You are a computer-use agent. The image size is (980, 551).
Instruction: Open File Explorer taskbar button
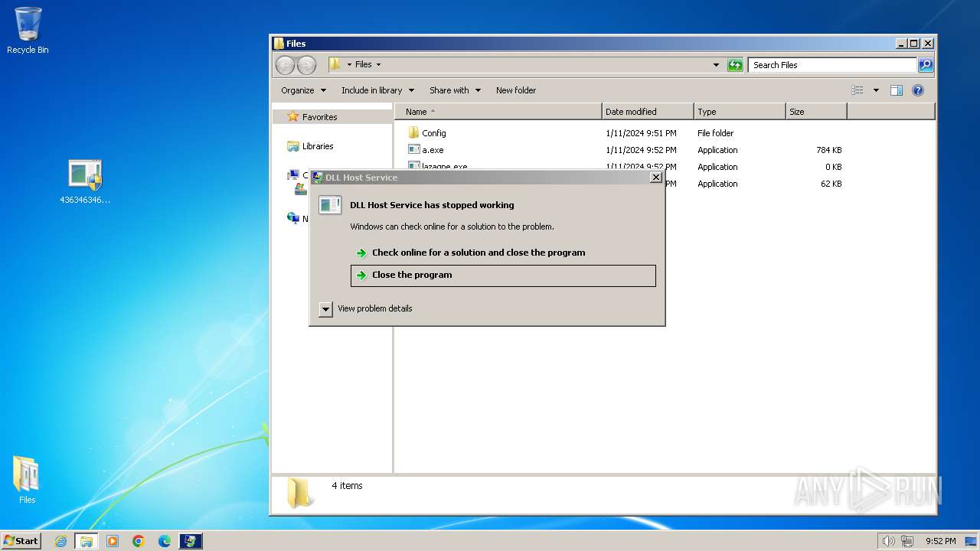pos(87,541)
